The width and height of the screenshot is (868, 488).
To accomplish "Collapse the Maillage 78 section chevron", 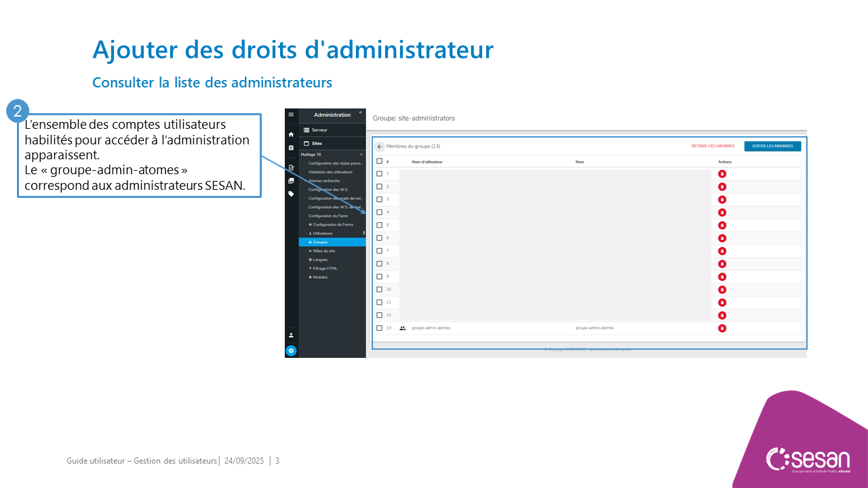I will pyautogui.click(x=361, y=155).
